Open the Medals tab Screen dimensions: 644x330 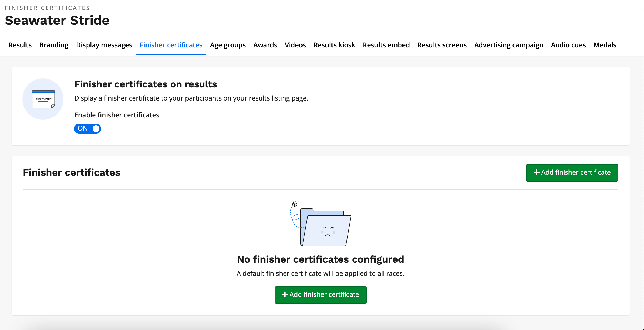[x=605, y=45]
